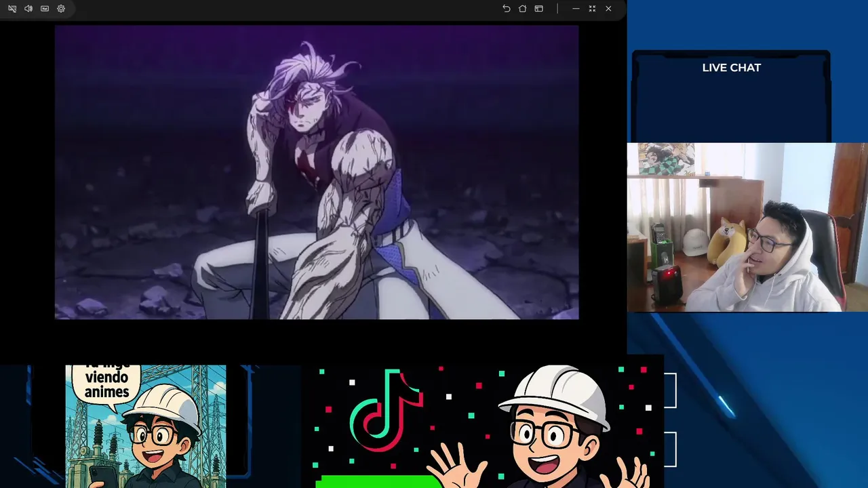868x488 pixels.
Task: Minimize the video player window
Action: click(576, 9)
